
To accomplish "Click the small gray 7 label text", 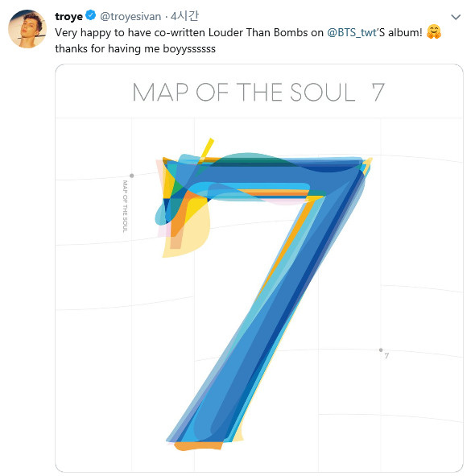I will pos(386,355).
